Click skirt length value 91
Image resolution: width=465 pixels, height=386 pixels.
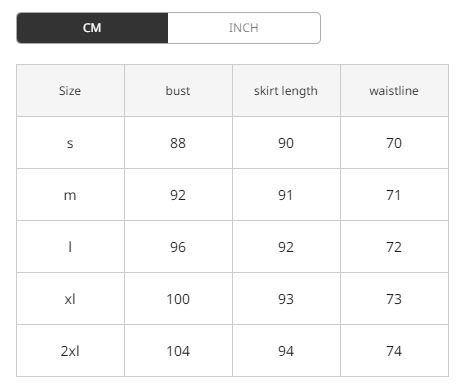coord(286,195)
